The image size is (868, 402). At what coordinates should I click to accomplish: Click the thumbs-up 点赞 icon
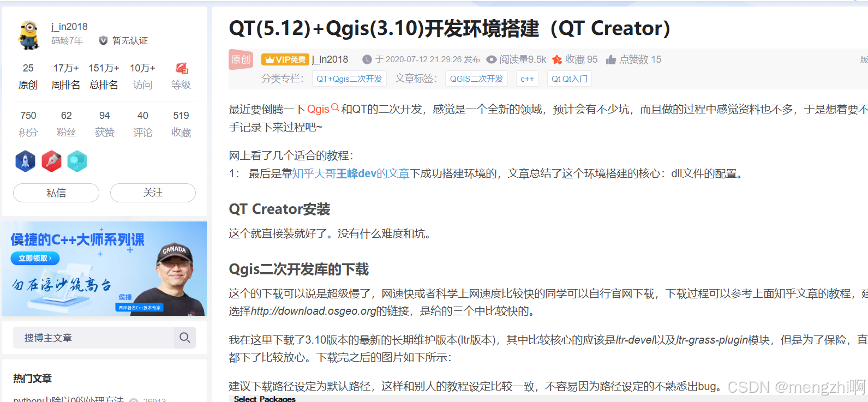click(611, 59)
